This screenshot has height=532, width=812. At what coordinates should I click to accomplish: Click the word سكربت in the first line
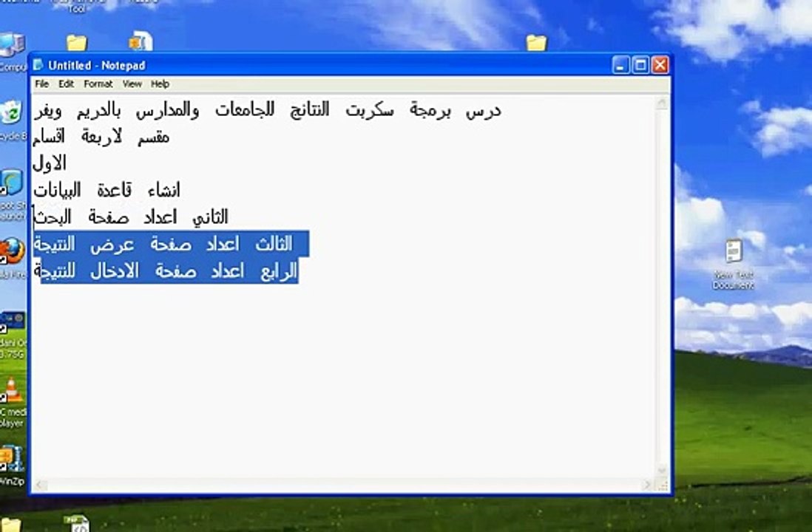[x=370, y=111]
